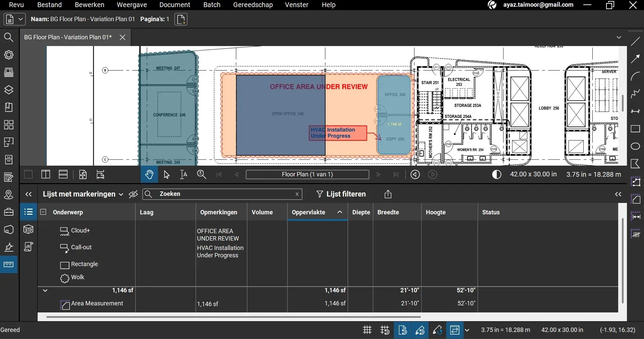Click the Floor Plan page number box
The width and height of the screenshot is (644, 339).
(307, 174)
